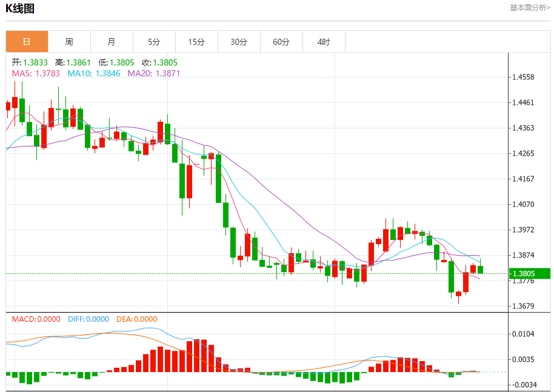Click the 1.4558 price axis label
This screenshot has height=392, width=554.
pos(523,78)
